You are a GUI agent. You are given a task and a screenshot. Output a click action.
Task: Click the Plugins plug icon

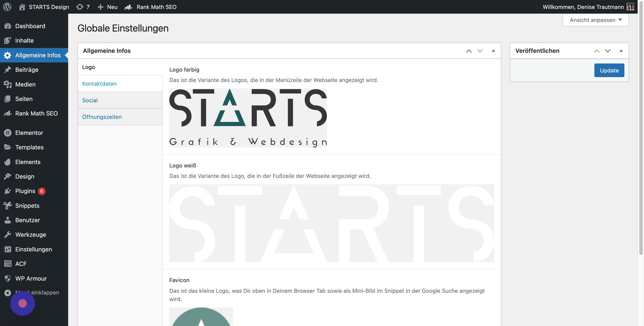(x=8, y=191)
